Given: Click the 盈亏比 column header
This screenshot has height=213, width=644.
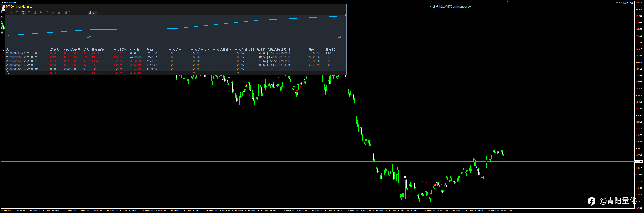Looking at the screenshot, I should point(330,49).
